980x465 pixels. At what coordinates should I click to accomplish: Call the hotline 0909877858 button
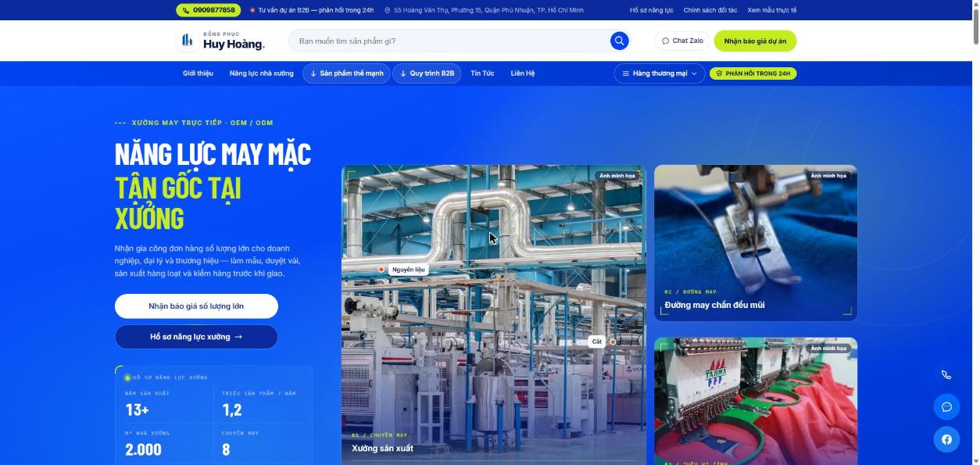(x=209, y=10)
